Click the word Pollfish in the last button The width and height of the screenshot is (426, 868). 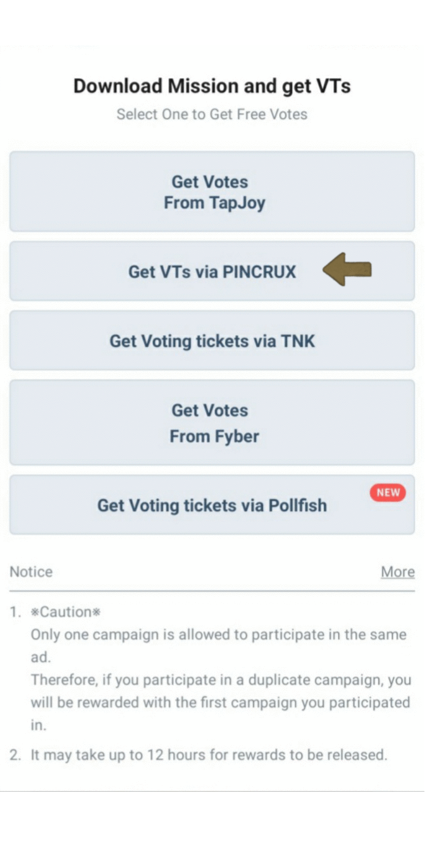(x=298, y=505)
